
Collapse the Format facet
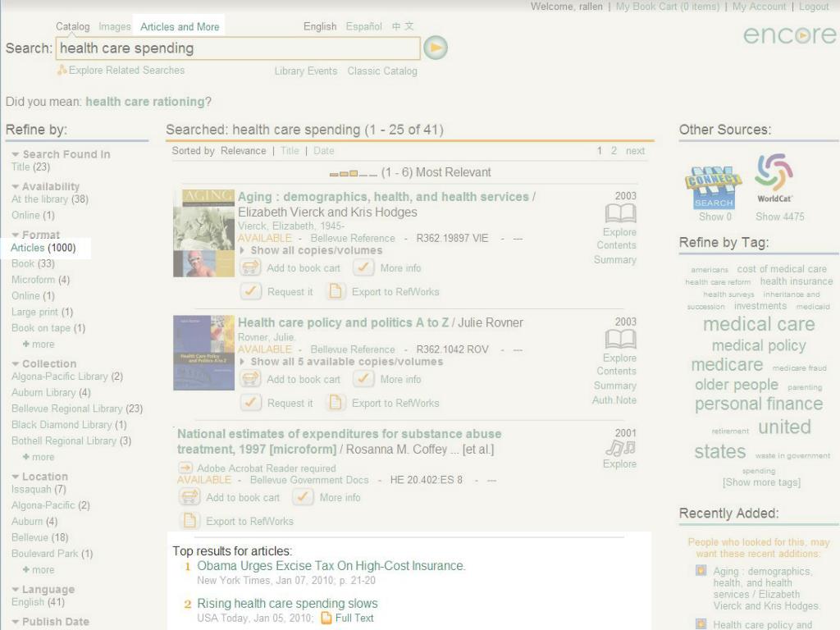coord(15,235)
